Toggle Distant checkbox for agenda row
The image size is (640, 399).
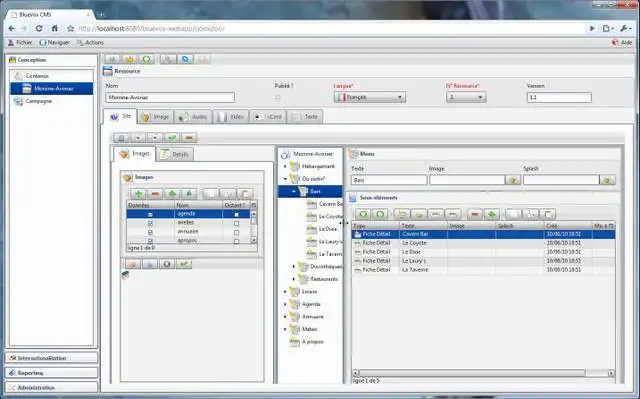click(236, 214)
